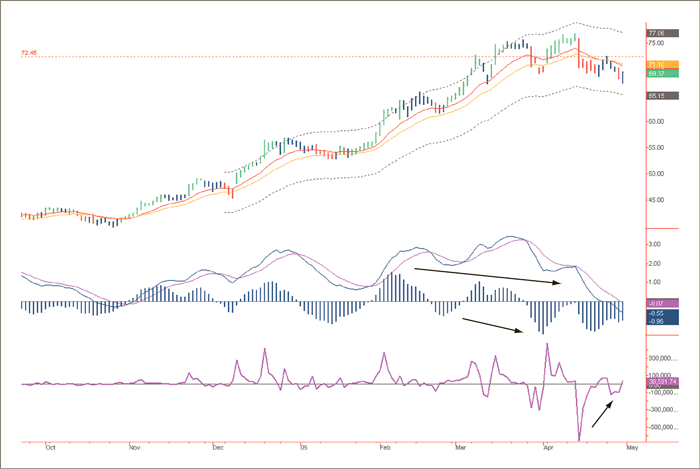Click the gray 65.15 lower band label
The width and height of the screenshot is (700, 469).
[661, 96]
